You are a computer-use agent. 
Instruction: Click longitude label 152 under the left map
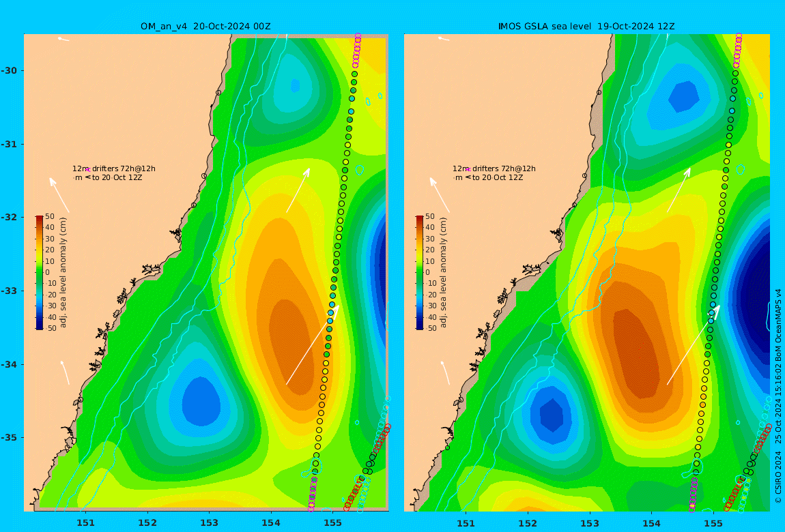pos(147,523)
